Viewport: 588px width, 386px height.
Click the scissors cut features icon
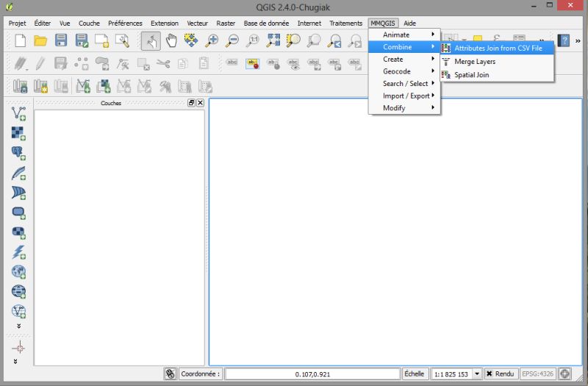coord(163,64)
